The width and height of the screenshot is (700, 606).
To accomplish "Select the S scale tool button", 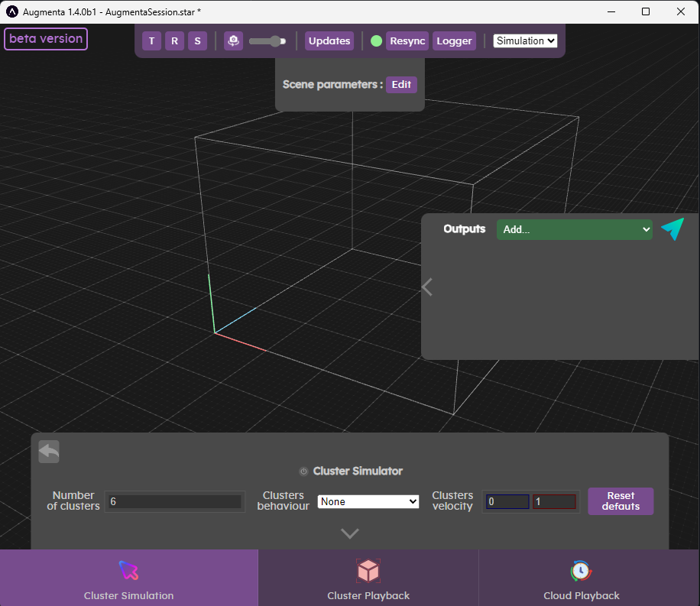I will point(197,41).
